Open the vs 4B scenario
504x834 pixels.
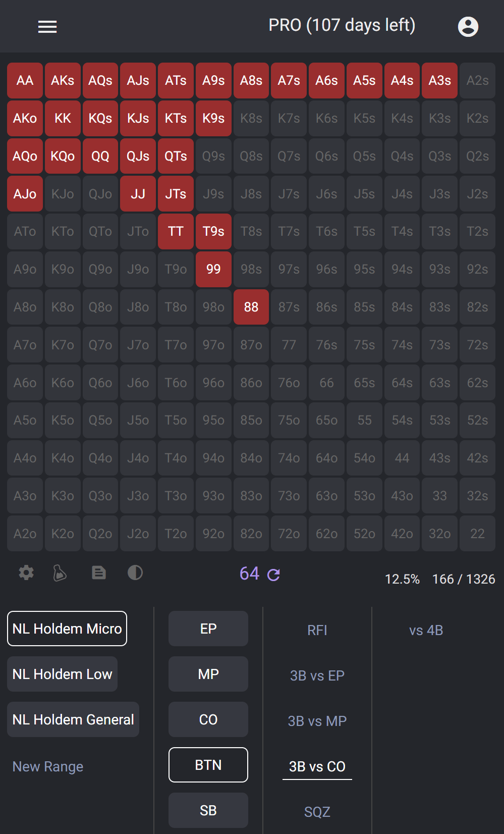tap(426, 630)
